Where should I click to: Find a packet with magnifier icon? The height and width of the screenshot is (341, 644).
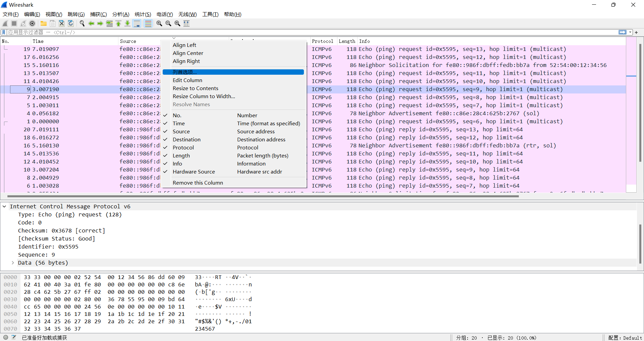coord(82,23)
